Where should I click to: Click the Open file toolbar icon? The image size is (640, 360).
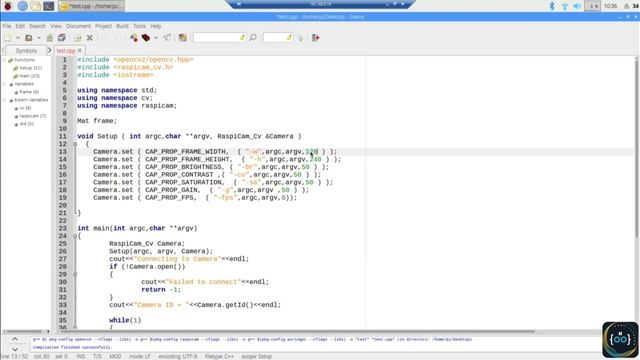[29, 38]
